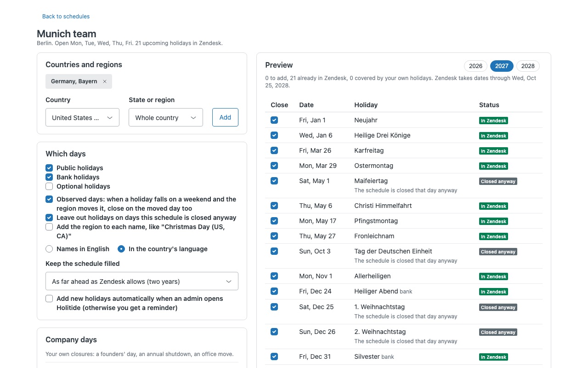Toggle Close checkbox for Karfreitag
This screenshot has height=368, width=588.
[x=274, y=150]
